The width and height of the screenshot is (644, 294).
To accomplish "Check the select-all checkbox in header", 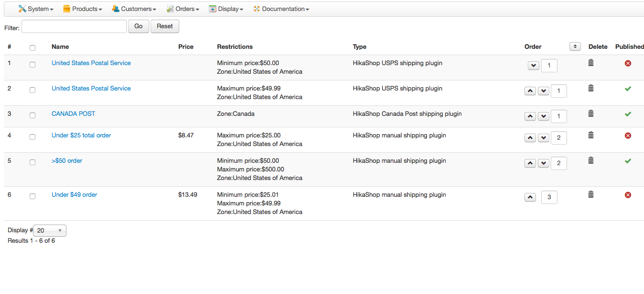I will [x=33, y=48].
